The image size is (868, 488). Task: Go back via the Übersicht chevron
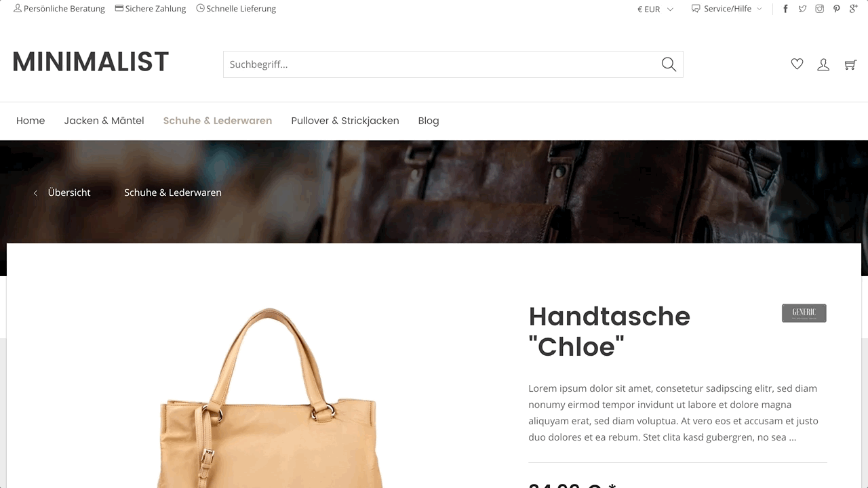pyautogui.click(x=35, y=193)
